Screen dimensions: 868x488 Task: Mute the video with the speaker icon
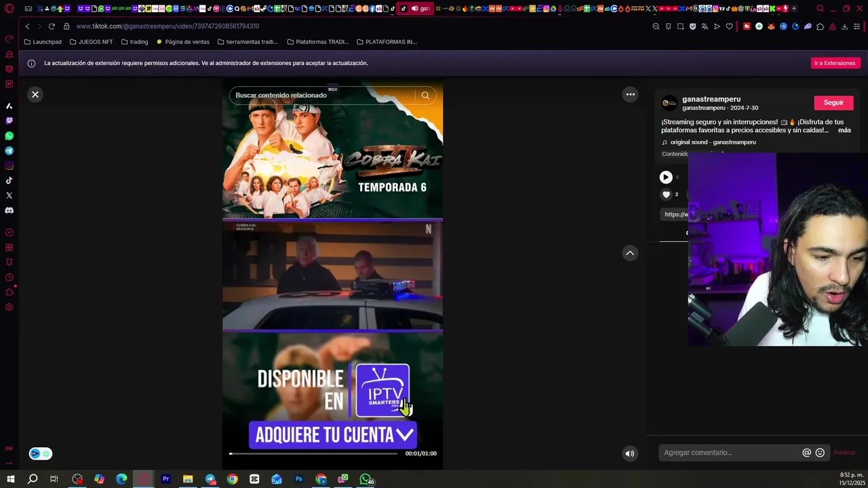coord(630,453)
